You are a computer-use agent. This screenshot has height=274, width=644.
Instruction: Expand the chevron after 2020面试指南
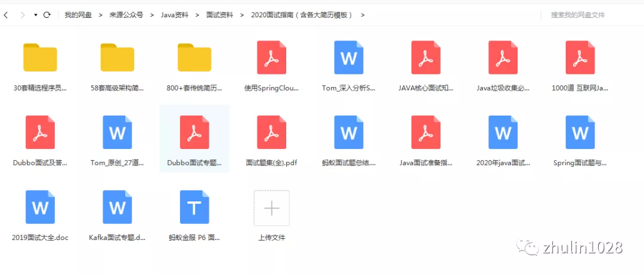click(x=363, y=15)
